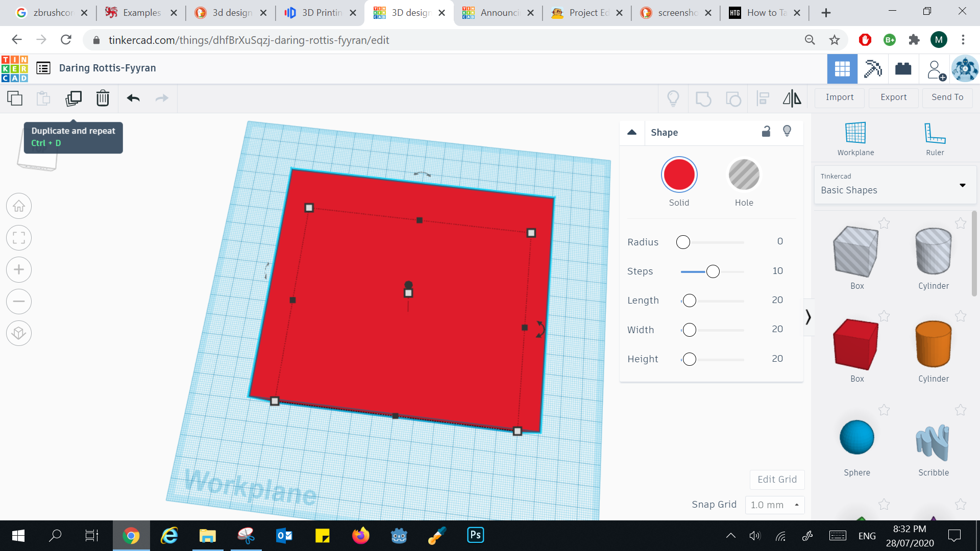Open the Home view icon
Viewport: 980px width, 551px height.
tap(19, 206)
